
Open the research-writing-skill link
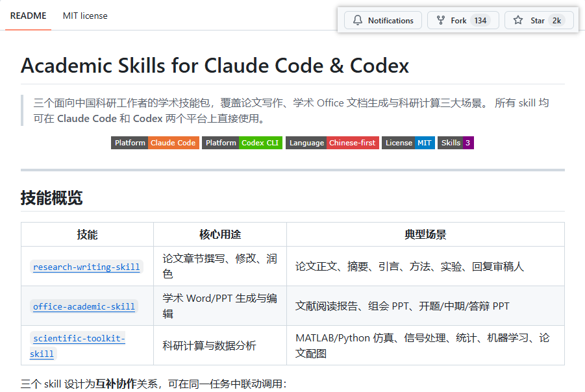click(86, 267)
